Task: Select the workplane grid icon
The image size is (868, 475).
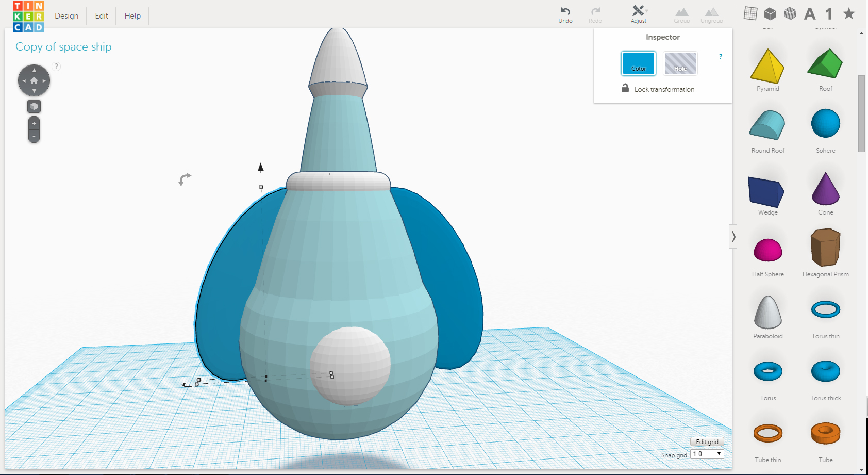Action: point(750,13)
